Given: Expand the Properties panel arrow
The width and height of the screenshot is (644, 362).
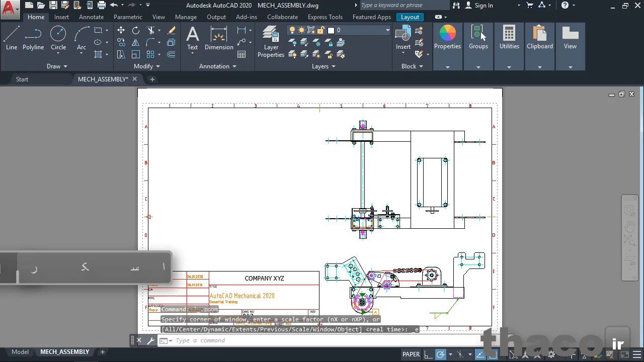Looking at the screenshot, I should click(447, 67).
